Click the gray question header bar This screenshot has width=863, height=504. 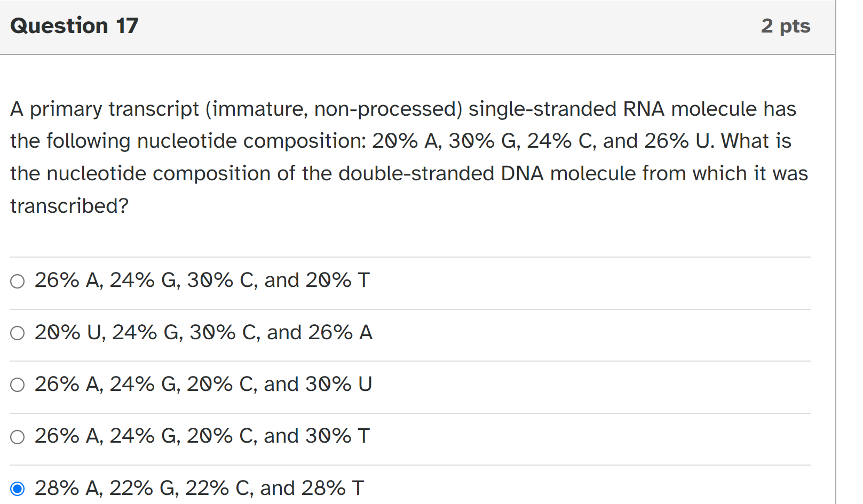(416, 26)
